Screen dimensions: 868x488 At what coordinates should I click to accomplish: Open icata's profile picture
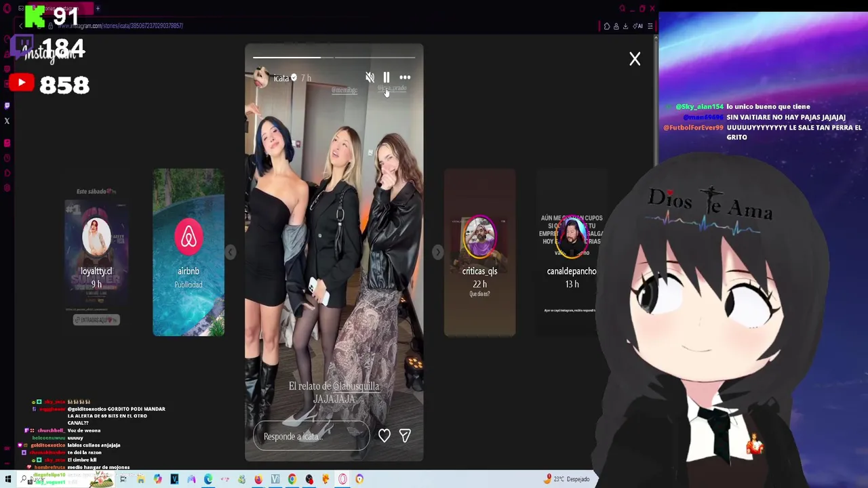click(x=261, y=78)
